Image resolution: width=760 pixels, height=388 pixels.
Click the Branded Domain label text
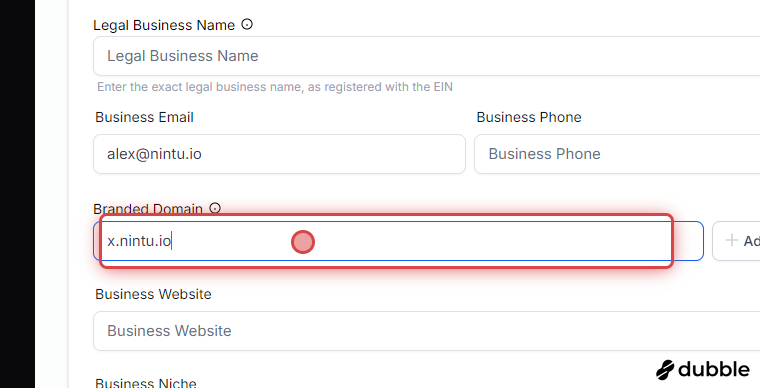(148, 209)
